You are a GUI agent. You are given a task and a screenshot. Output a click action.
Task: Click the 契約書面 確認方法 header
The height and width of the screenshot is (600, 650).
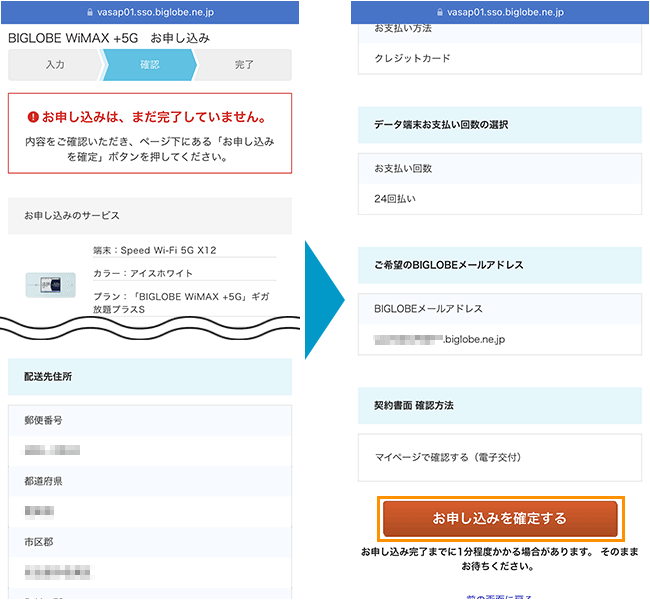coord(500,406)
